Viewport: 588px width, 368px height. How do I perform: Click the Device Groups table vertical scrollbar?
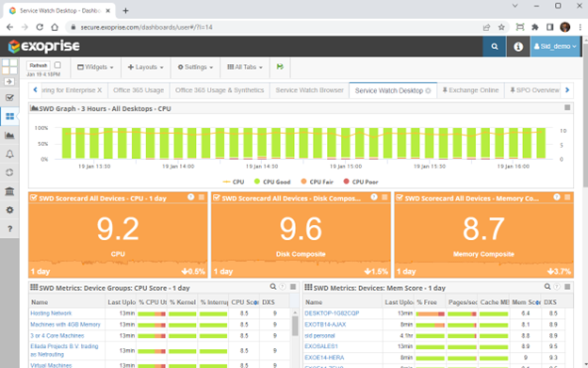point(295,326)
